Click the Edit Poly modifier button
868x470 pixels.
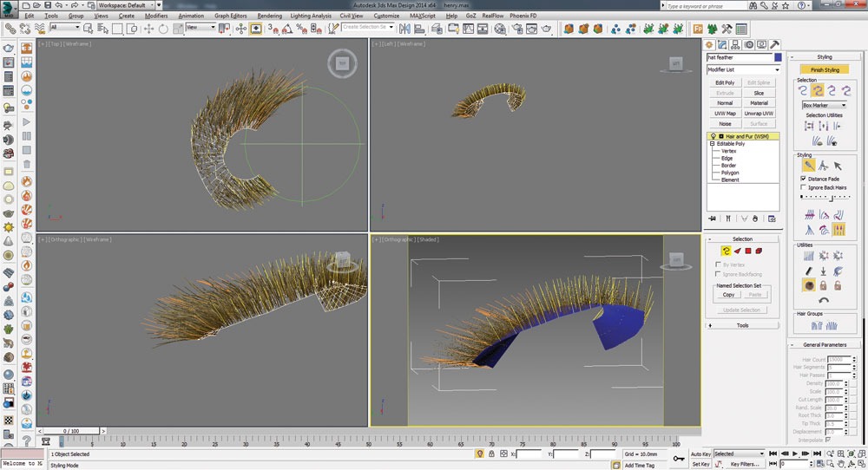click(x=725, y=82)
